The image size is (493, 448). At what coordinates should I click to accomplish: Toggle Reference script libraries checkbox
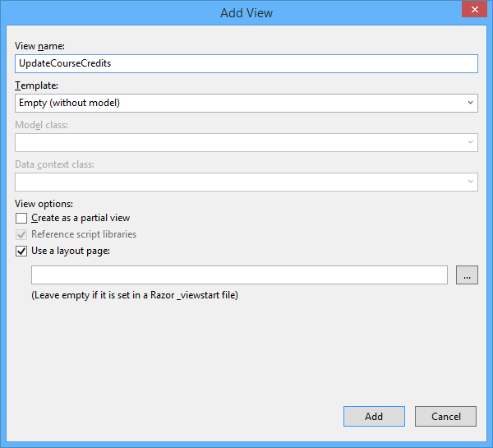pos(21,235)
